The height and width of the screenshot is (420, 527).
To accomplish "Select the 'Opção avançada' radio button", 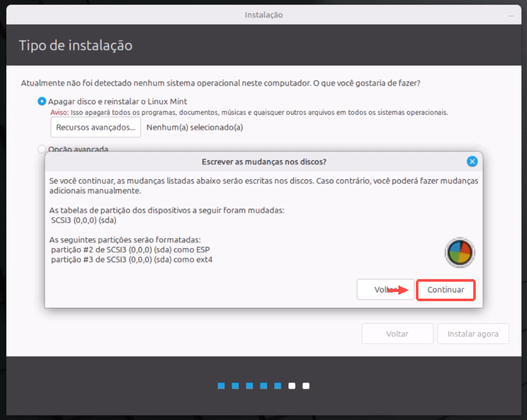I will point(41,149).
